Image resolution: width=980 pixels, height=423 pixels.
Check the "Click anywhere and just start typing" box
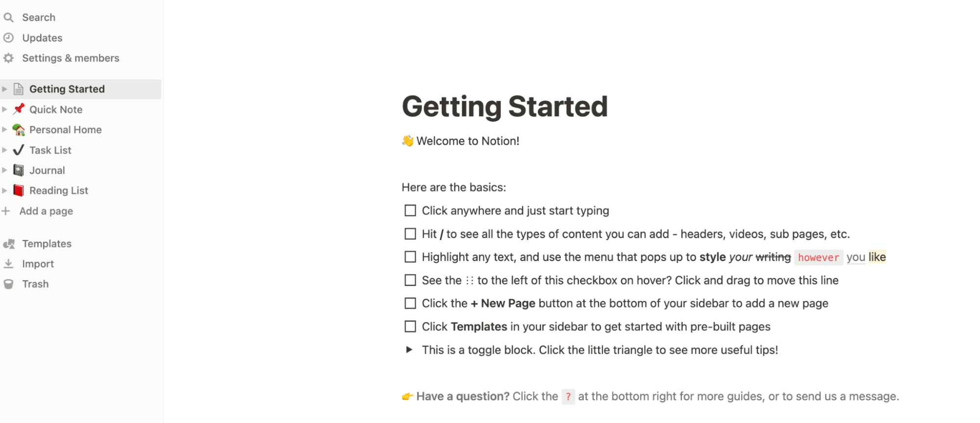click(x=410, y=211)
